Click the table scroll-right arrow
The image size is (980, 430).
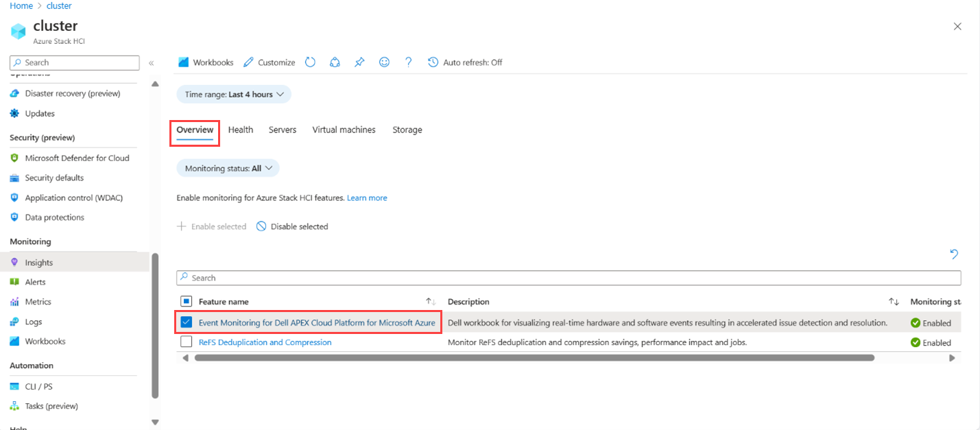tap(952, 357)
